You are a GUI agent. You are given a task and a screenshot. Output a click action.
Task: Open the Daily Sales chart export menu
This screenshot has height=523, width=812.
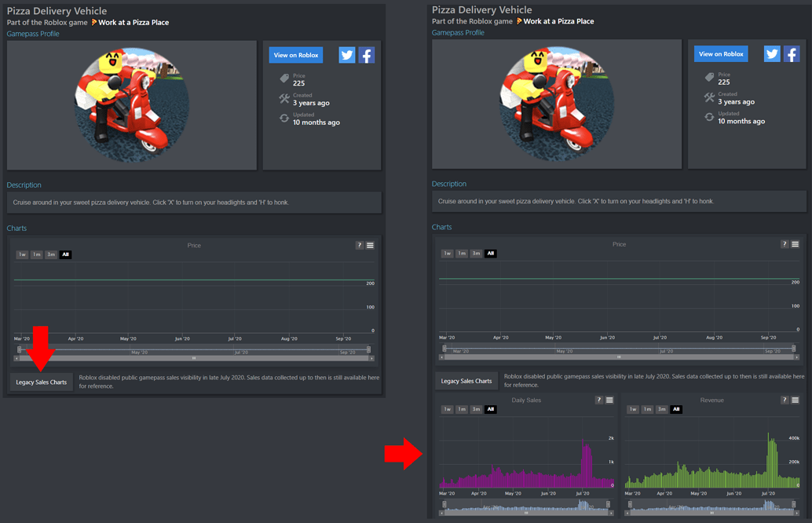point(609,400)
